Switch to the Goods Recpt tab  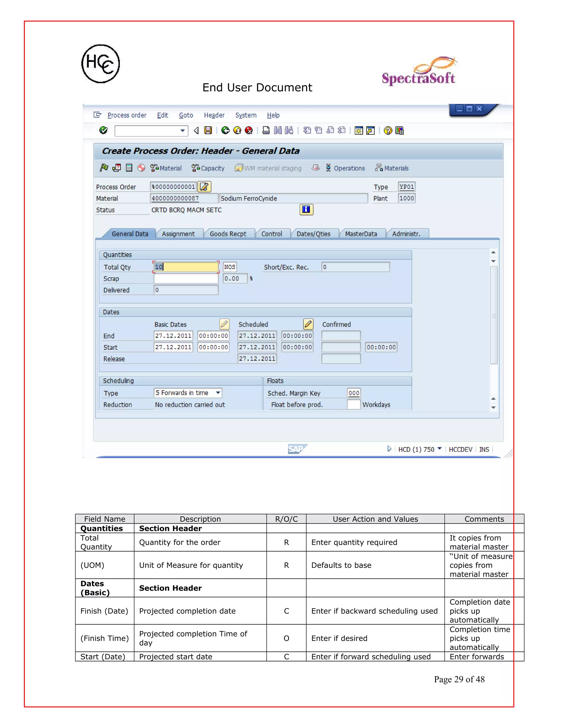click(x=228, y=234)
